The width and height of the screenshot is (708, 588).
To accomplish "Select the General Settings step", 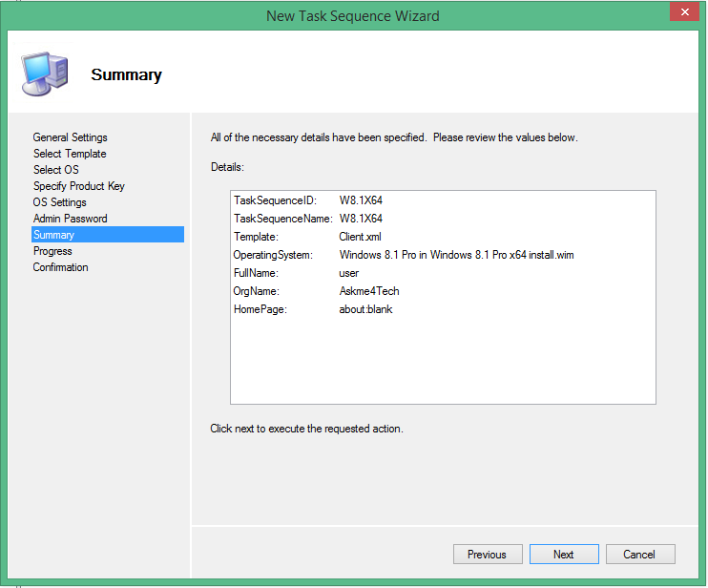I will pos(70,137).
